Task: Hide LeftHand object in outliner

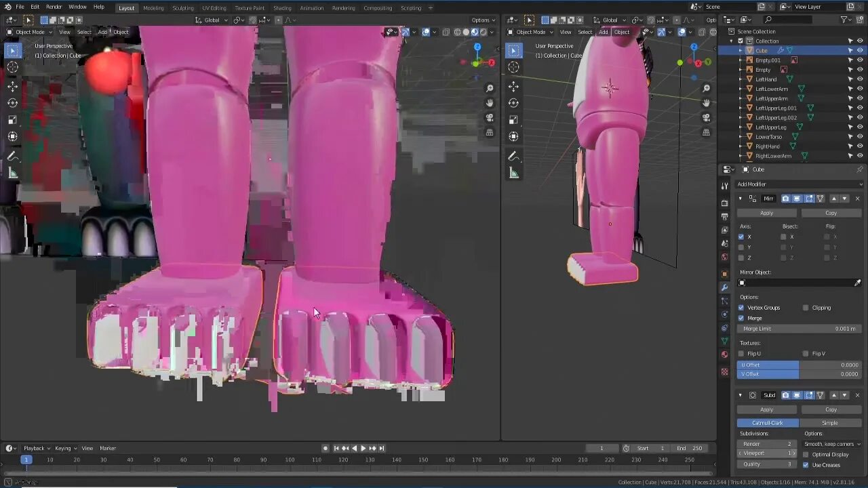Action: point(860,79)
